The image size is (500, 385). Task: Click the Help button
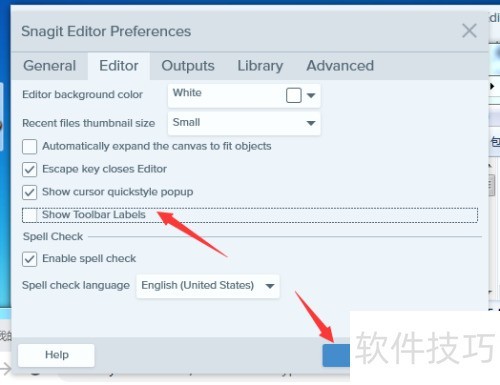56,355
